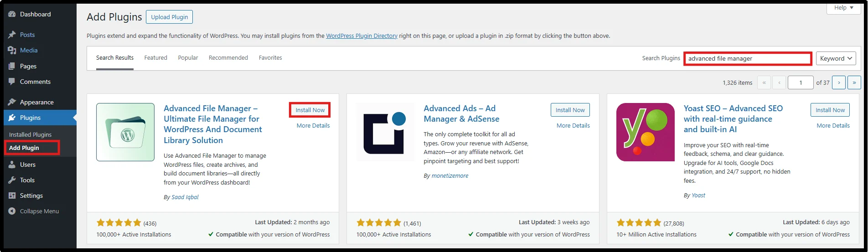Click the Media library icon
The height and width of the screenshot is (252, 868).
tap(12, 50)
